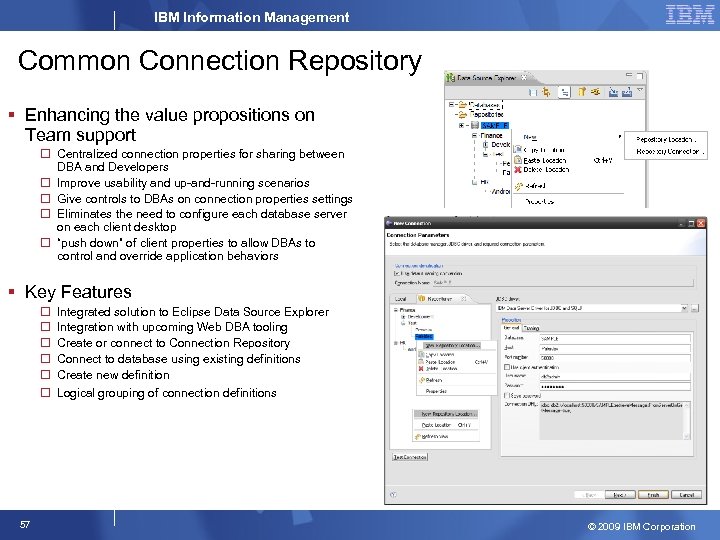Expand the highlighted repository node in Explorer
Viewport: 720px width, 540px height.
pyautogui.click(x=461, y=125)
